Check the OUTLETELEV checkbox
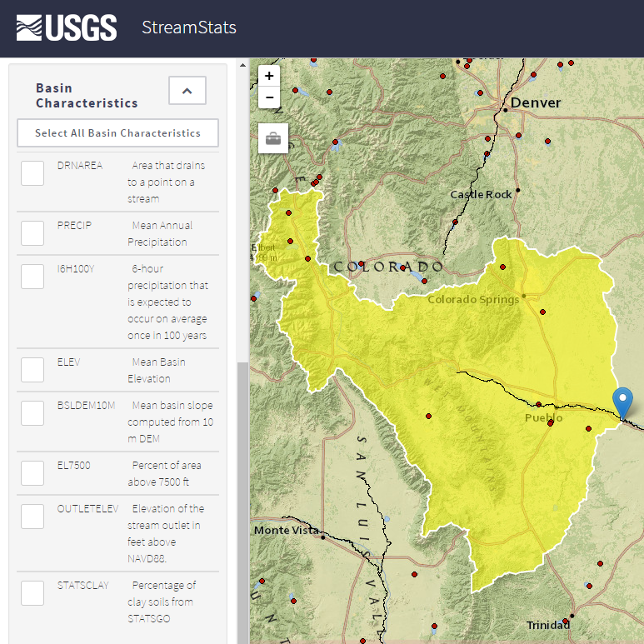Image resolution: width=644 pixels, height=644 pixels. coord(32,517)
